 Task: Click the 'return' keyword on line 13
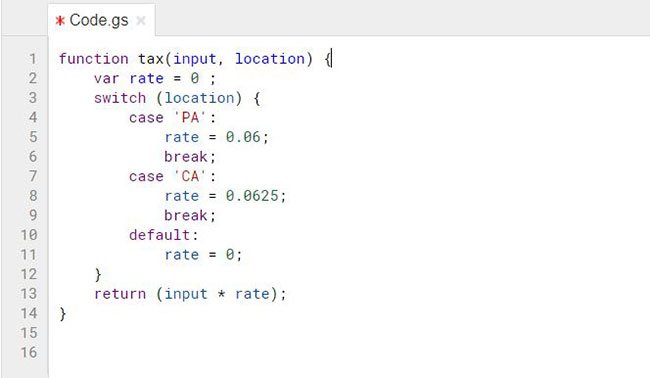coord(120,294)
